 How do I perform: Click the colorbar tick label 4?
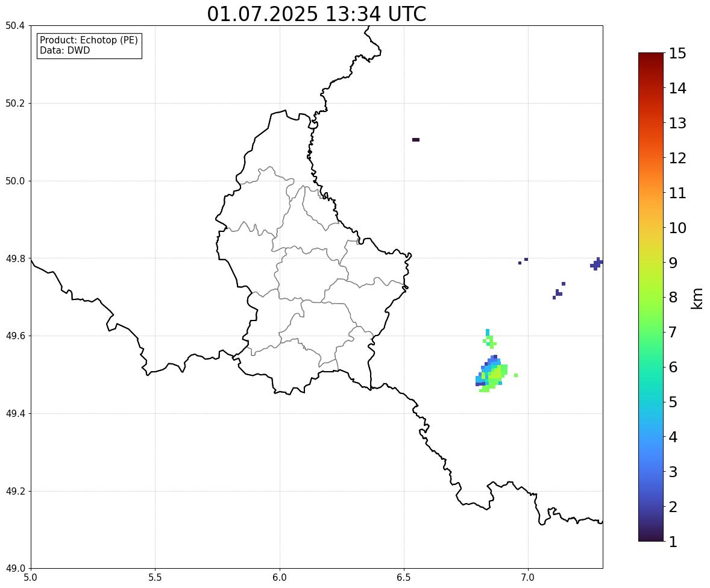coord(673,437)
